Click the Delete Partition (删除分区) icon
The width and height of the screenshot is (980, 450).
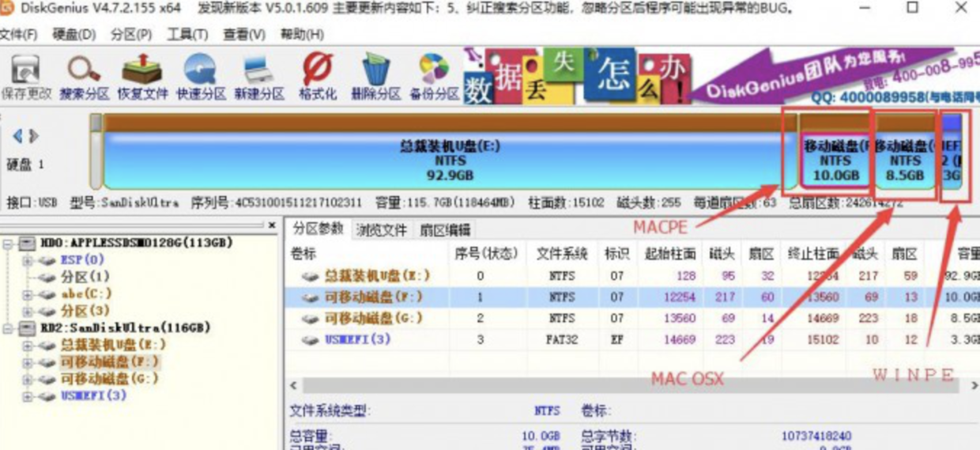pos(375,77)
